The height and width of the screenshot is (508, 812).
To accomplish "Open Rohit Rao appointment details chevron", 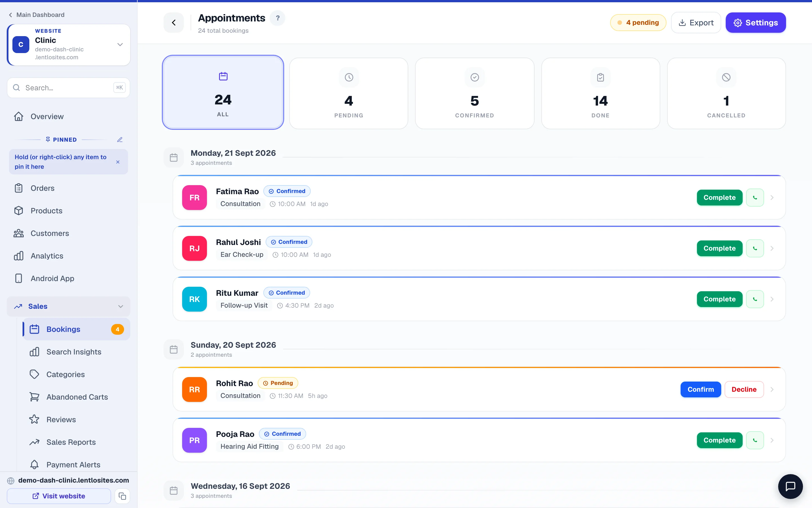I will coord(772,389).
